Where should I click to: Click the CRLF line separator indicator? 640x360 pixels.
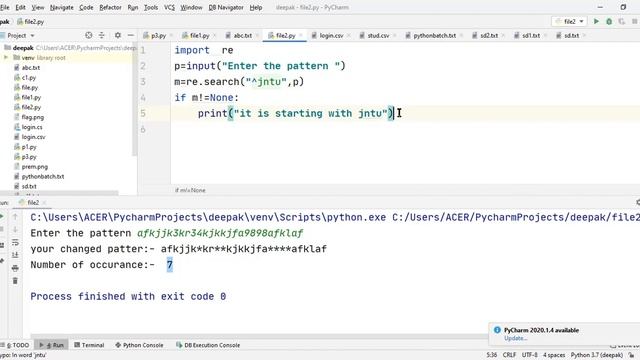coord(509,355)
